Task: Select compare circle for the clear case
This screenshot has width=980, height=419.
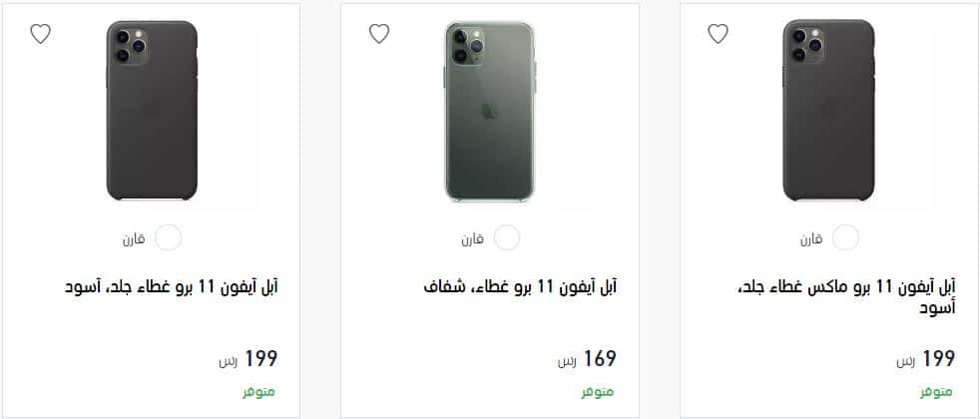Action: click(x=507, y=237)
